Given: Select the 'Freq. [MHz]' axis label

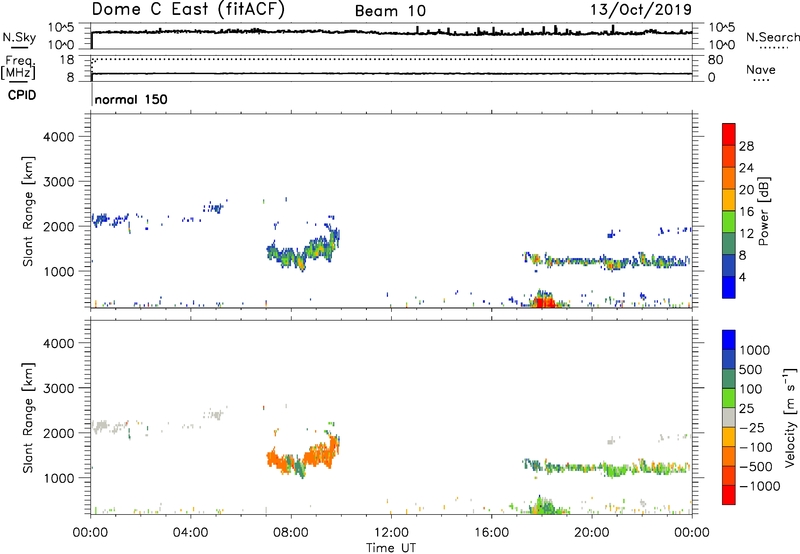Looking at the screenshot, I should point(18,68).
